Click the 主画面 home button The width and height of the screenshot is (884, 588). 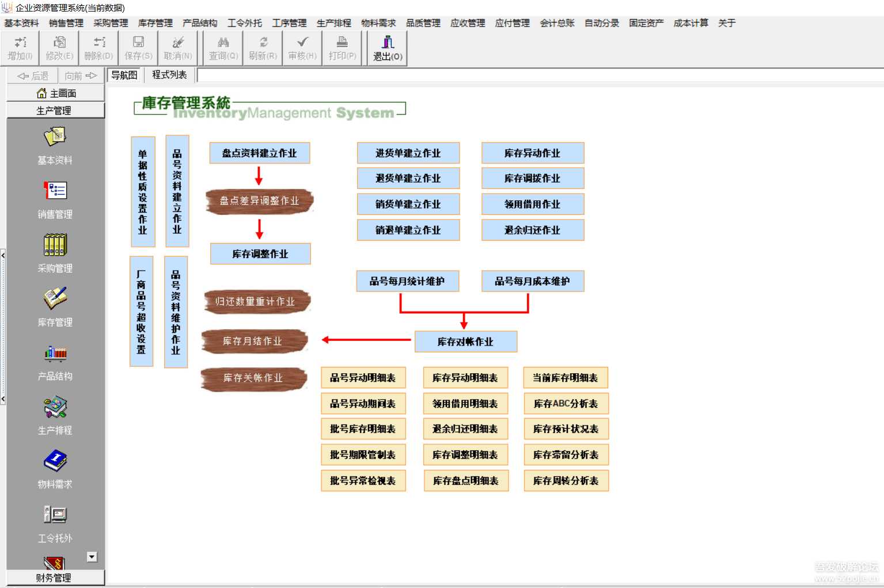click(56, 93)
